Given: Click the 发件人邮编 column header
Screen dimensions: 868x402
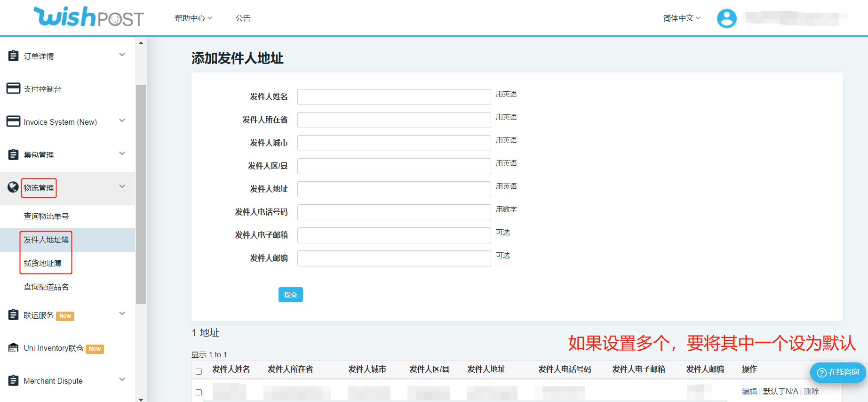Looking at the screenshot, I should (705, 369).
